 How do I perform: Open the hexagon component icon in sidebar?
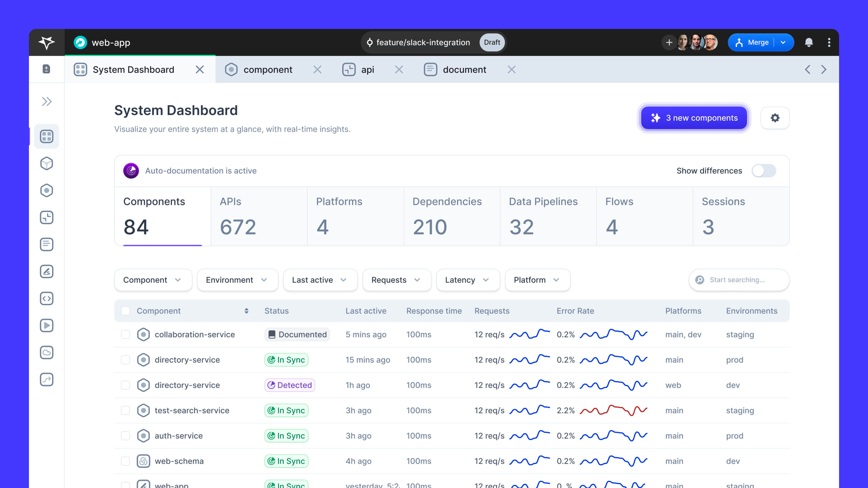click(x=47, y=191)
